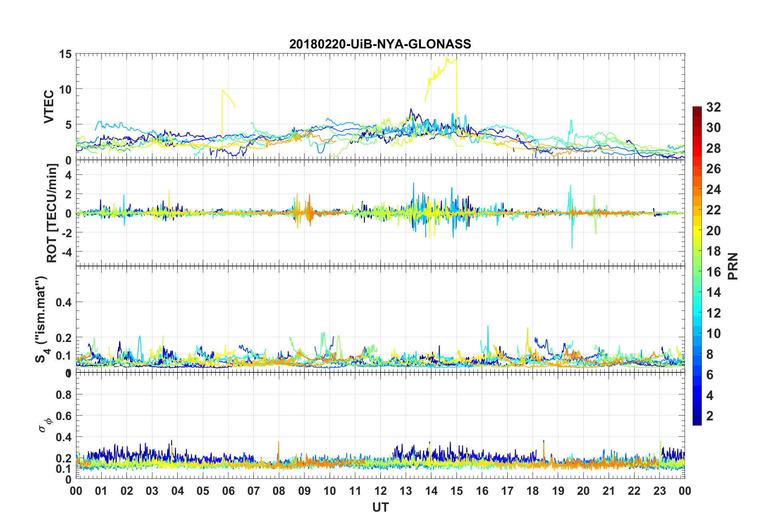Click the 0.4 tick on the S4 axis
761x532 pixels.
[x=64, y=302]
